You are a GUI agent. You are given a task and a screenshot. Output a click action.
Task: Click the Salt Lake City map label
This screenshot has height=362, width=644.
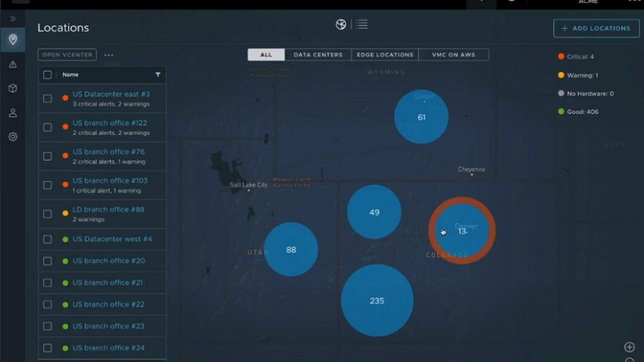tap(249, 185)
